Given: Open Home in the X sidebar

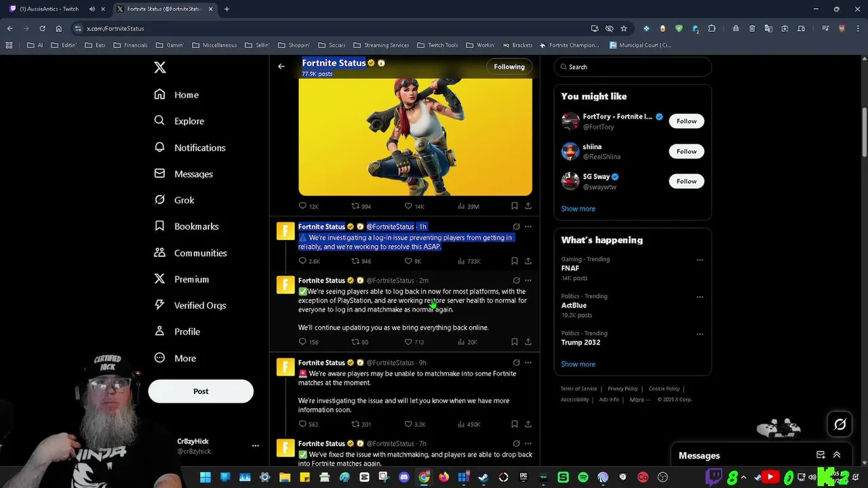Looking at the screenshot, I should point(176,95).
